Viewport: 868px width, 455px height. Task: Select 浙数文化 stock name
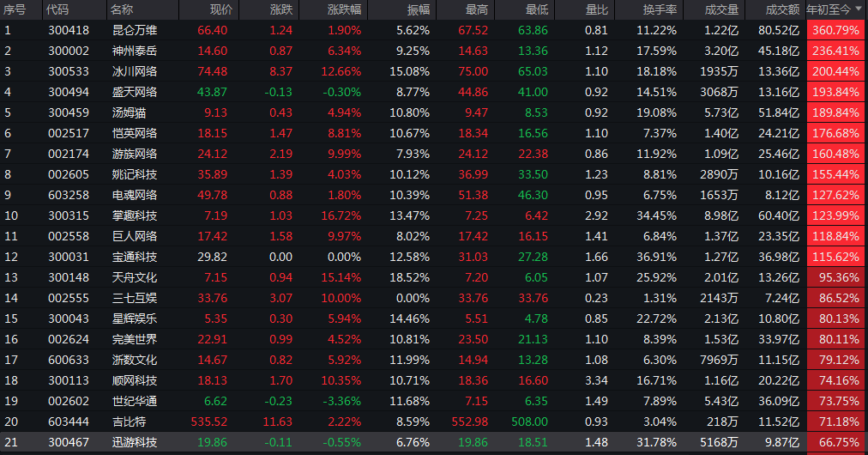(x=135, y=360)
